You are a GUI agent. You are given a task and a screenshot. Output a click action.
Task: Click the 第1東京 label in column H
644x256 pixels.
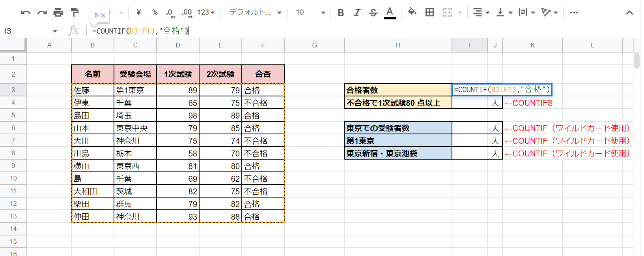pos(398,141)
